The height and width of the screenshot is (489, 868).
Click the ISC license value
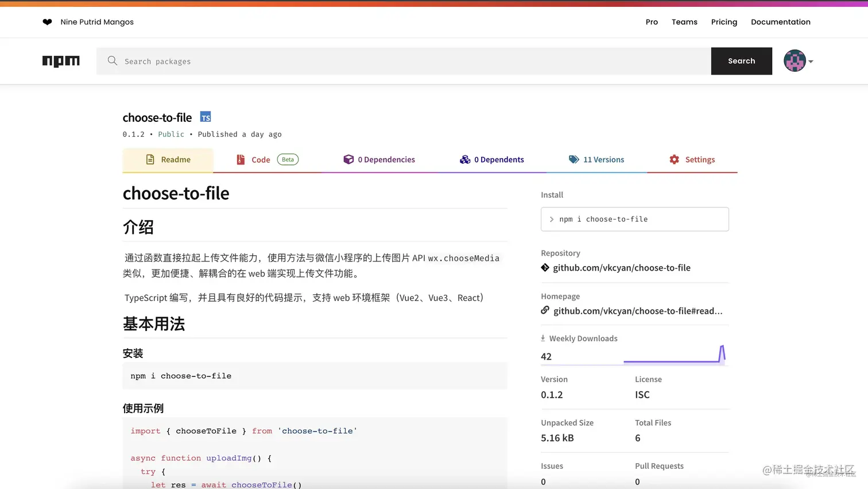click(642, 395)
